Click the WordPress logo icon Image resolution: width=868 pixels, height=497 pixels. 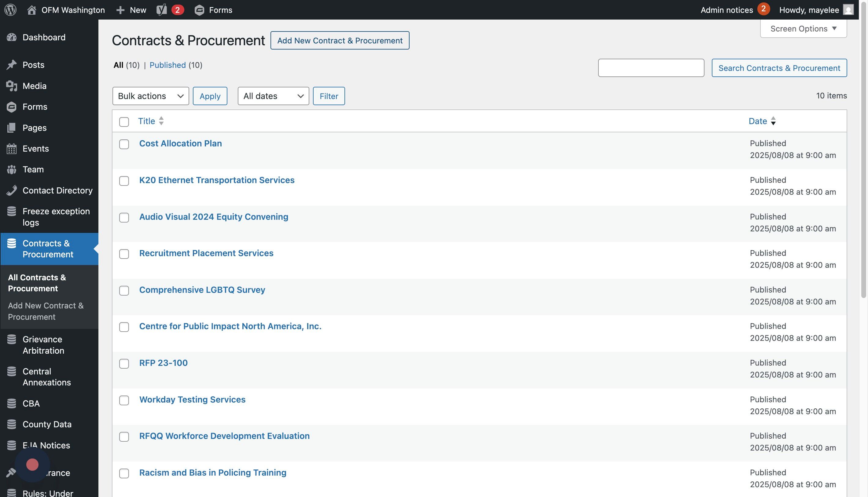[x=10, y=9]
